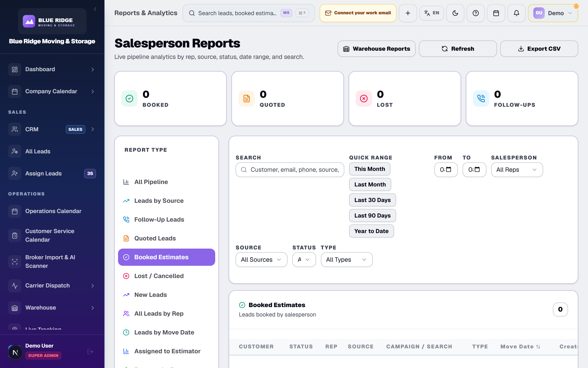Toggle dark mode with the moon icon
This screenshot has width=588, height=368.
click(455, 13)
